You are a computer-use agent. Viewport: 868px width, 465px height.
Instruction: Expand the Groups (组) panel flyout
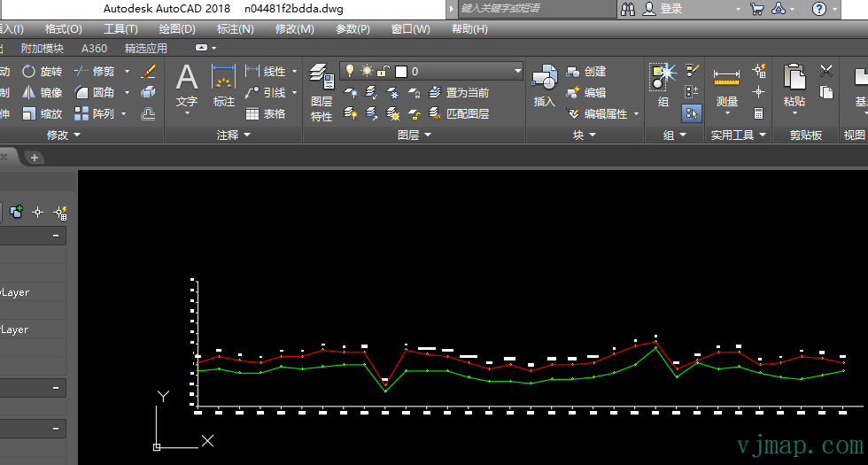674,135
